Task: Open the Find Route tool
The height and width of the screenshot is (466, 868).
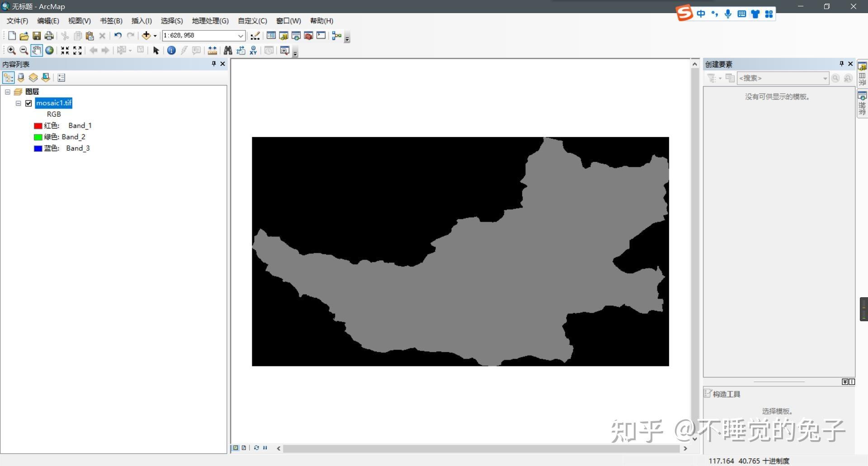Action: [x=241, y=50]
